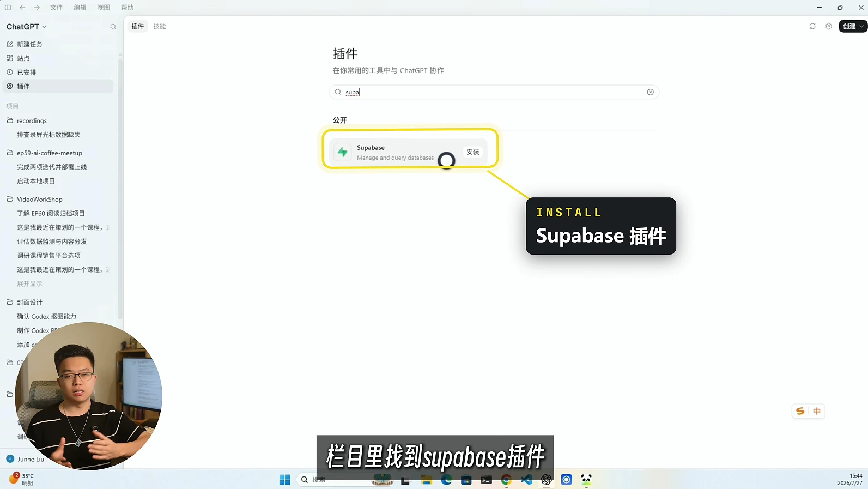Expand the ChatGPT workspace dropdown
This screenshot has width=868, height=489.
[x=27, y=27]
